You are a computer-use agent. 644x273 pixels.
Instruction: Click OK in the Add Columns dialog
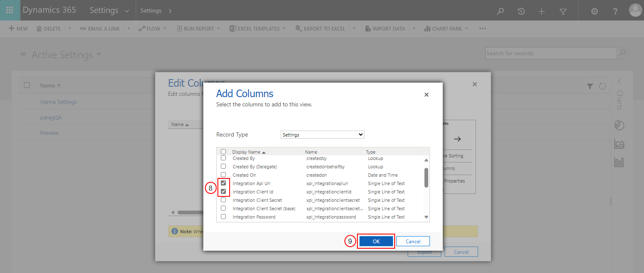coord(376,241)
